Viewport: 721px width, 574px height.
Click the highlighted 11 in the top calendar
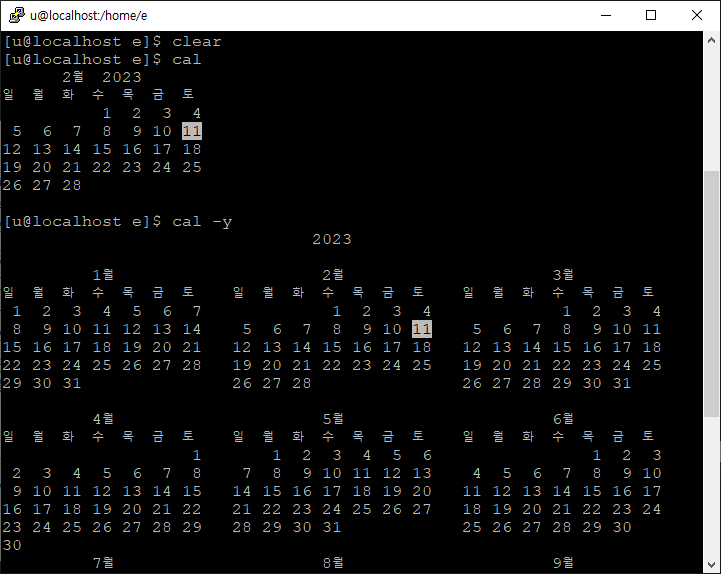192,132
